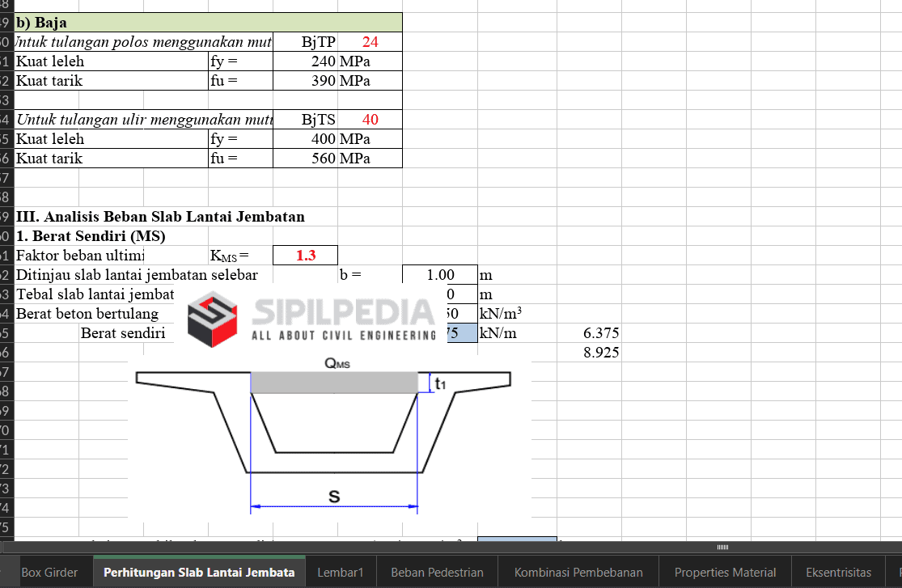Viewport: 902px width, 588px height.
Task: Select the cell with b value 1.00
Action: (439, 275)
